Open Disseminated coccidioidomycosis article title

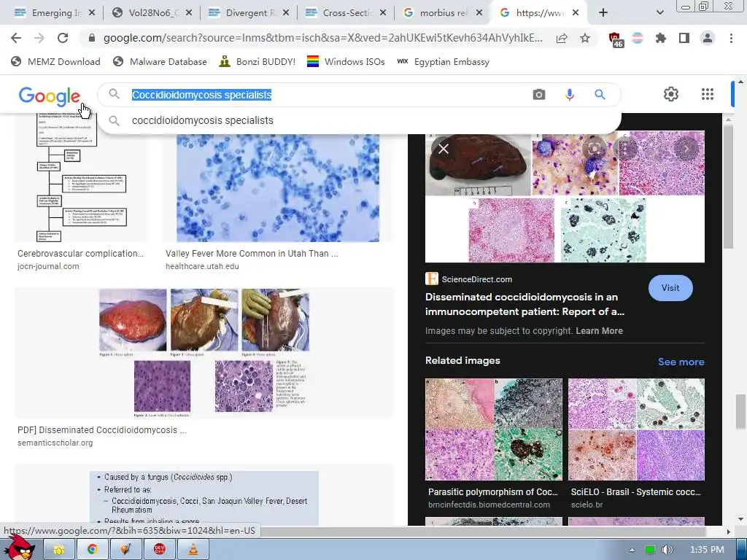click(525, 304)
